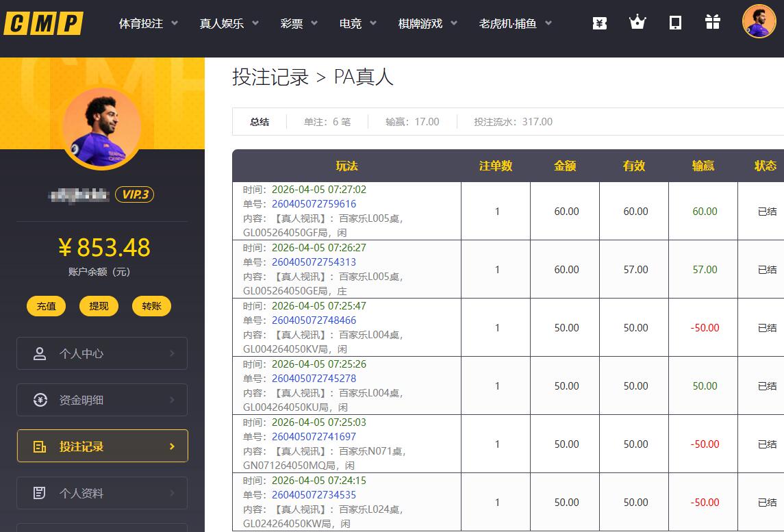Open the gift box promotions icon
The image size is (784, 532).
click(x=713, y=23)
